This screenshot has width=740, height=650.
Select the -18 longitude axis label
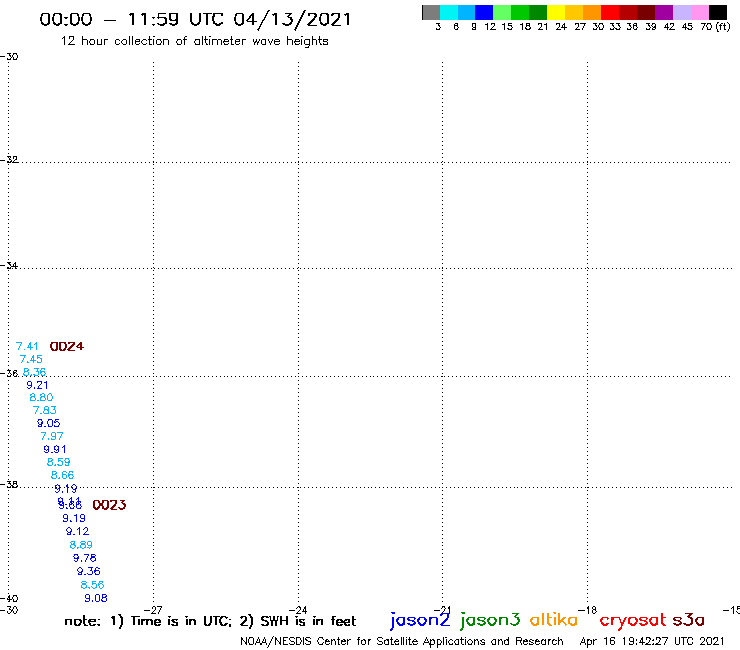[588, 610]
